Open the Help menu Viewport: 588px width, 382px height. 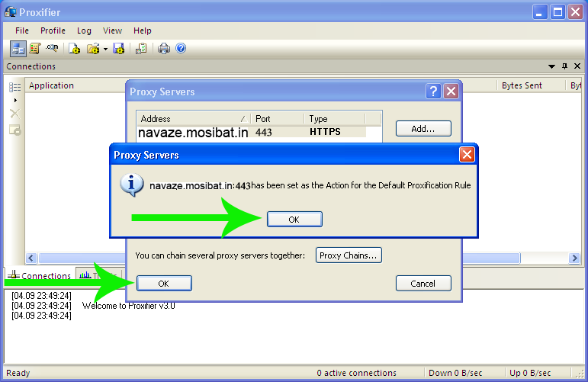click(x=143, y=30)
